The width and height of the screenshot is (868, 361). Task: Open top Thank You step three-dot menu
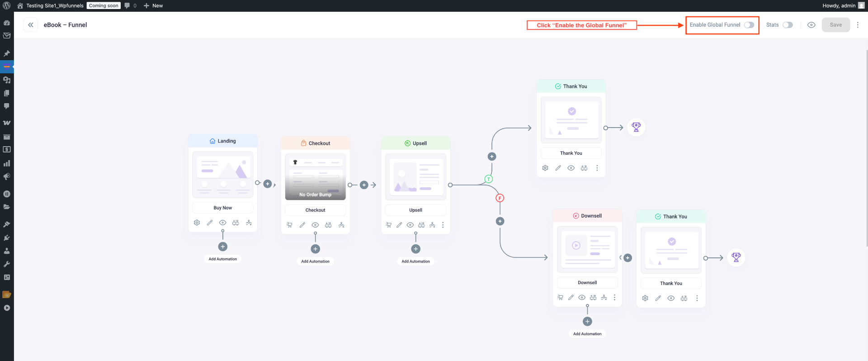(x=597, y=168)
